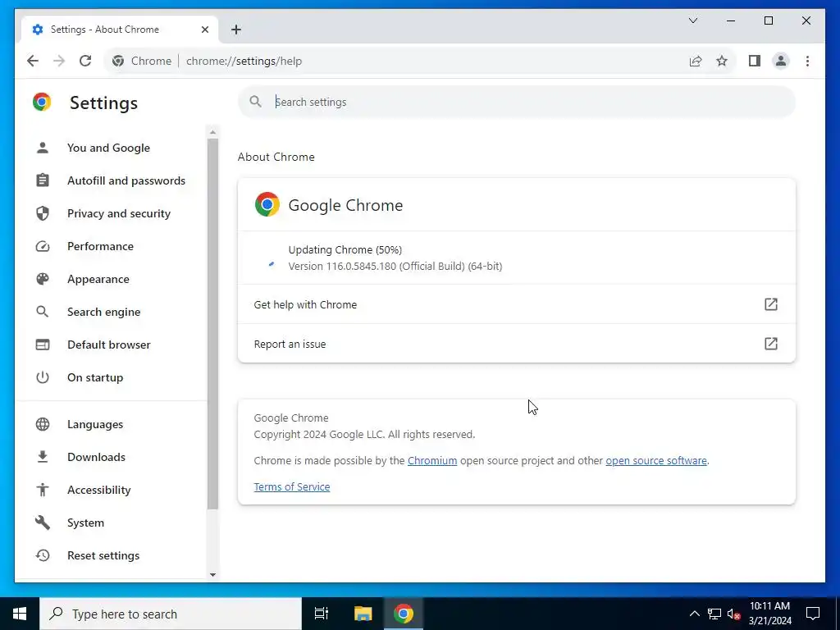Click the shield icon beside Privacy and security

(x=43, y=213)
